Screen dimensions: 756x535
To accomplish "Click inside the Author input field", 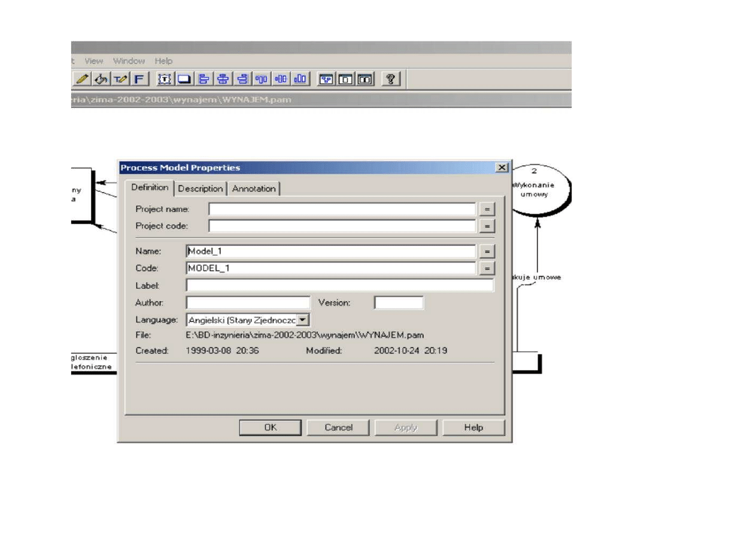I will coord(248,303).
